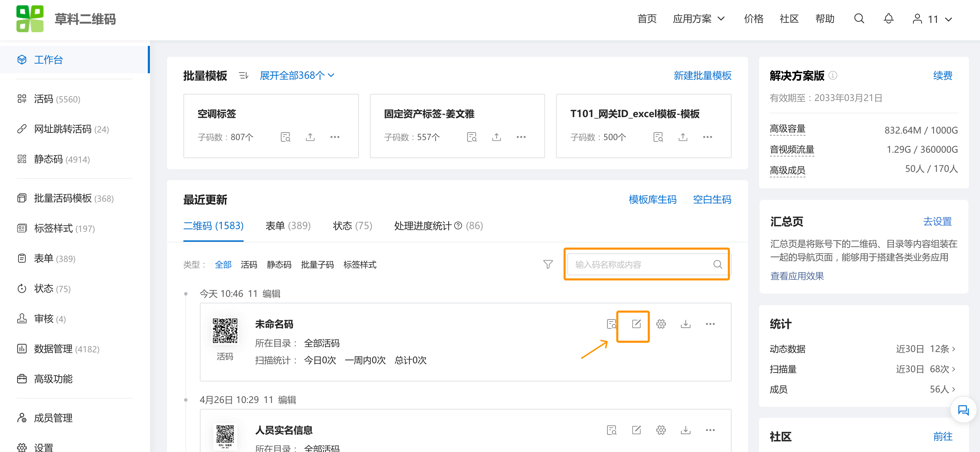
Task: Click magnifier icon in code search box
Action: pyautogui.click(x=718, y=264)
